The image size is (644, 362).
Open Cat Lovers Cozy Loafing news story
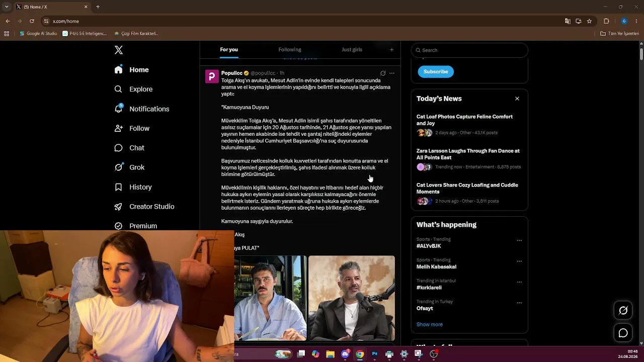click(x=469, y=193)
